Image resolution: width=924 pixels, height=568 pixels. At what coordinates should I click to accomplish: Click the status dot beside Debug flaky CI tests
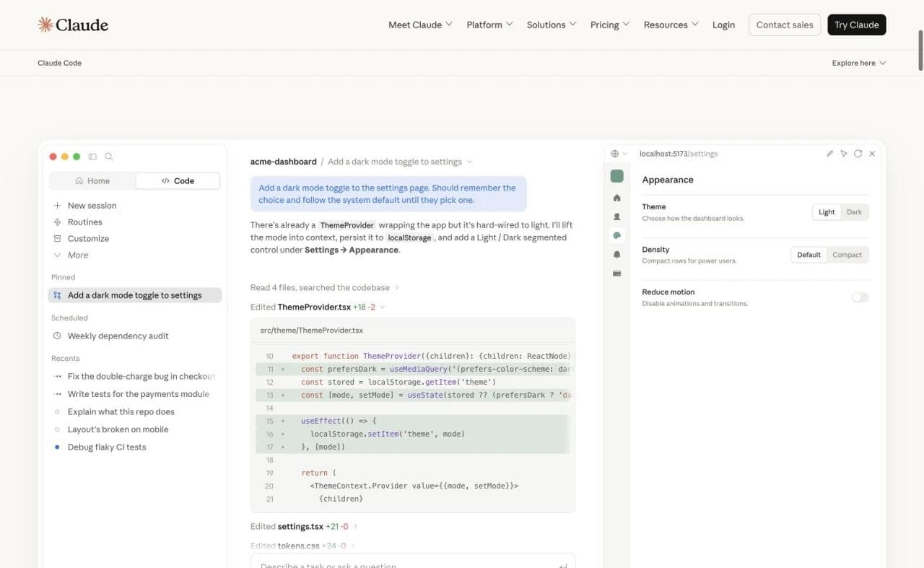click(57, 447)
